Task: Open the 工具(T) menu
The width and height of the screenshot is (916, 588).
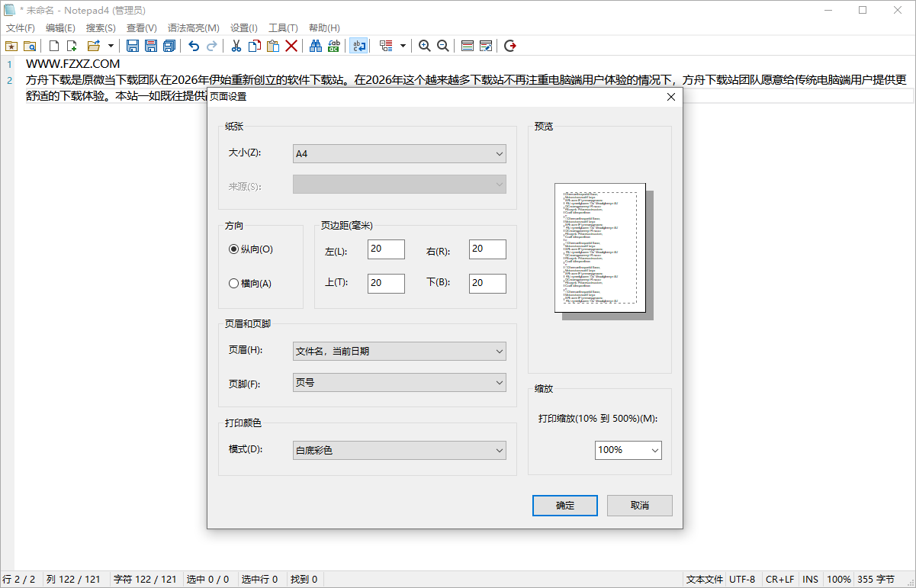Action: tap(282, 27)
